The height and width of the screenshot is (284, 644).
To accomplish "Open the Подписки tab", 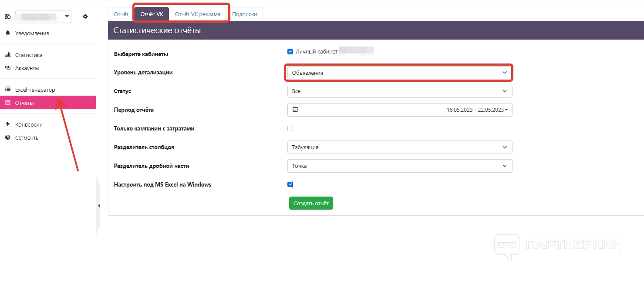I will pyautogui.click(x=244, y=14).
